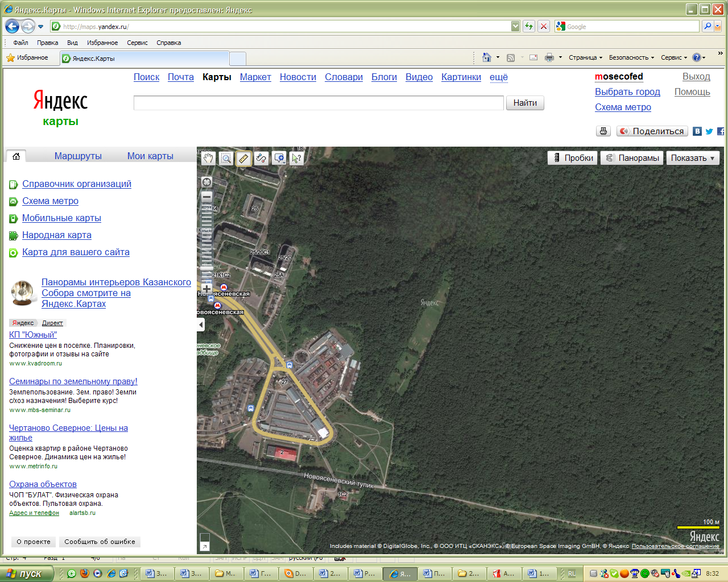Open the Мобильные карты link

click(61, 218)
